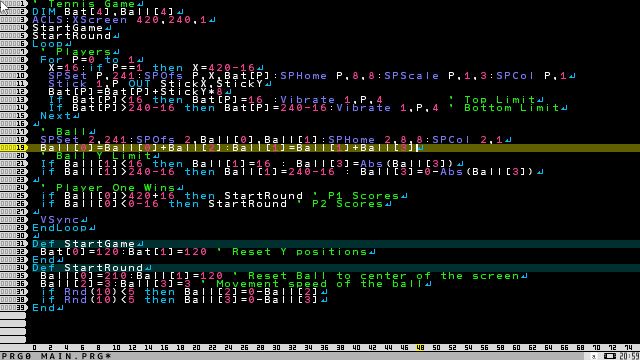640x360 pixels.
Task: Place cursor in the 'Top Limit' comment
Action: [x=500, y=100]
